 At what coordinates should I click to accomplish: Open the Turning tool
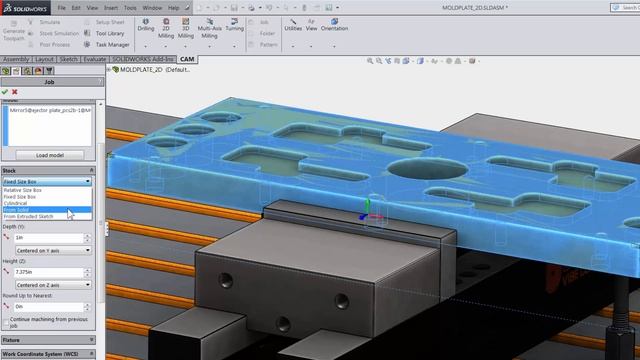pos(234,25)
